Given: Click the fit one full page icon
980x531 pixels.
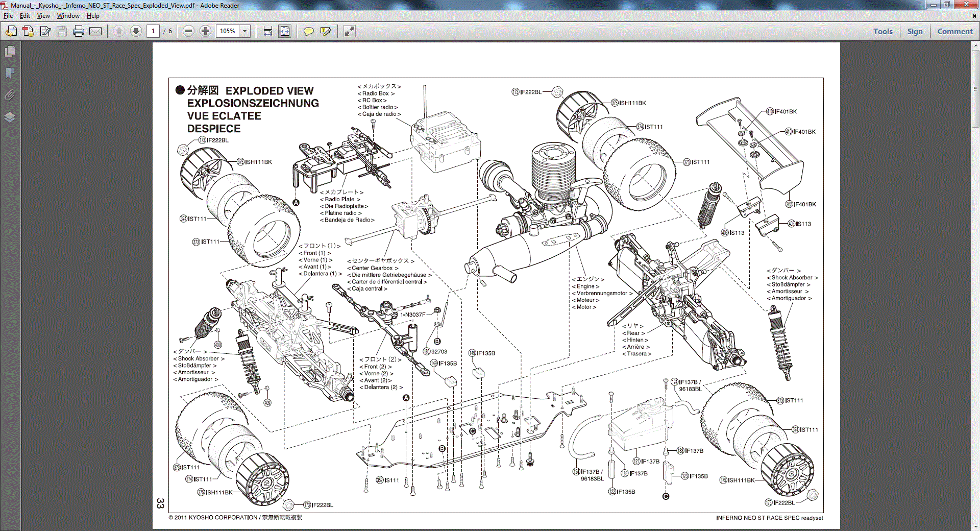Looking at the screenshot, I should [x=285, y=31].
